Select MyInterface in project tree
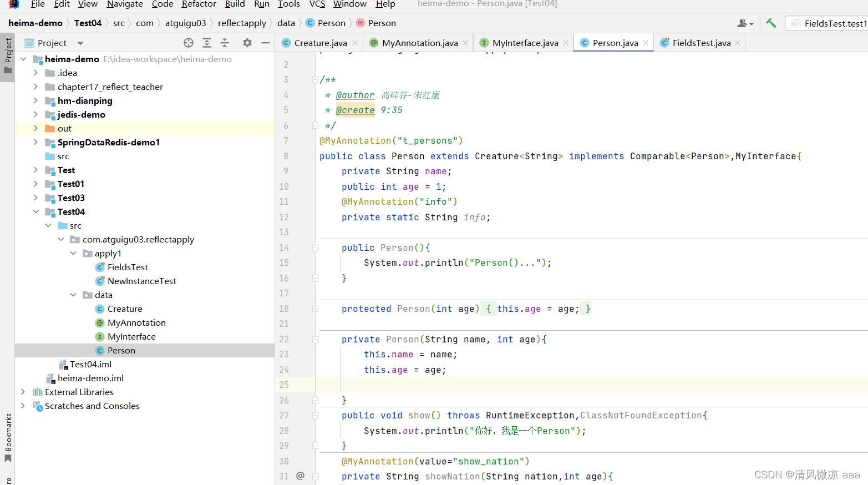Screen dimensions: 868x485 131,336
